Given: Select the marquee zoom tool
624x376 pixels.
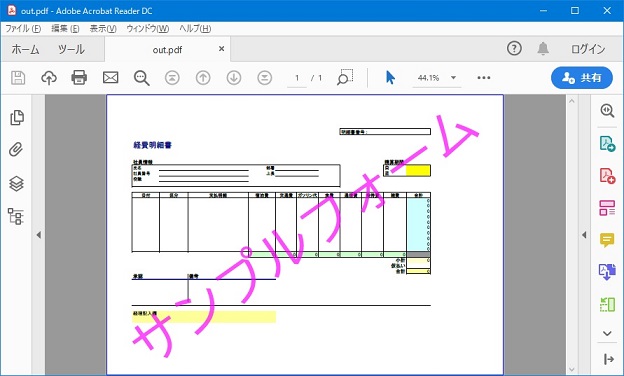Looking at the screenshot, I should pos(345,78).
